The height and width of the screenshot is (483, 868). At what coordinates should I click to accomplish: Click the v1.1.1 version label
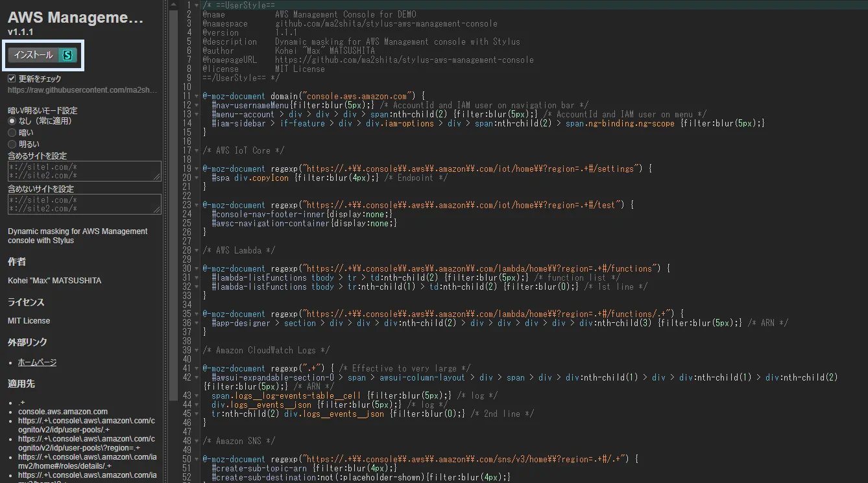click(21, 32)
